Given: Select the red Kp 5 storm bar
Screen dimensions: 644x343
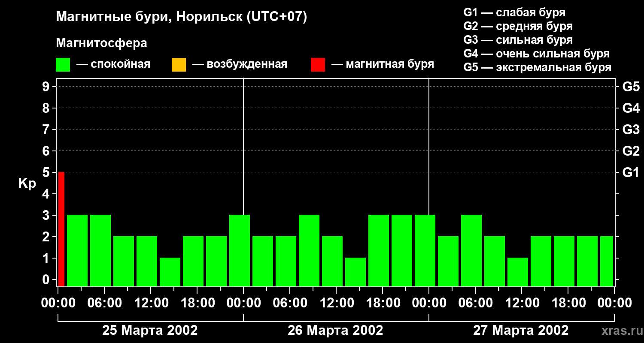Looking at the screenshot, I should point(61,229).
